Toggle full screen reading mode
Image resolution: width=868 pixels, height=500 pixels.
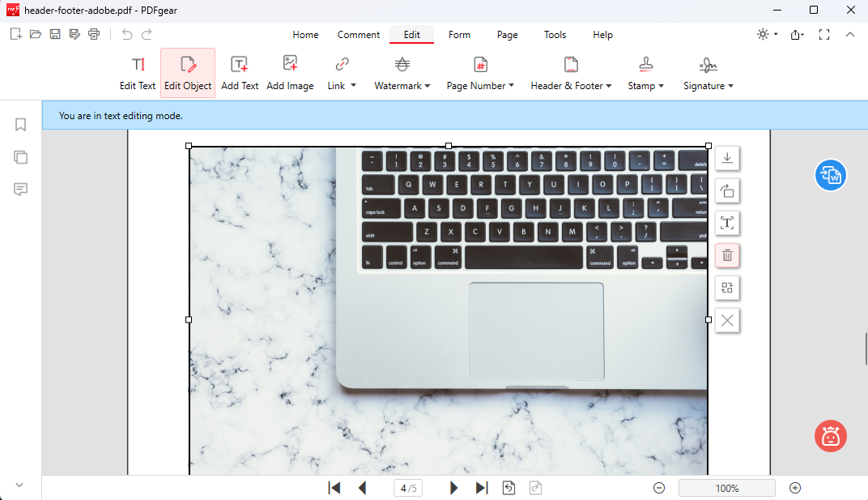tap(824, 35)
